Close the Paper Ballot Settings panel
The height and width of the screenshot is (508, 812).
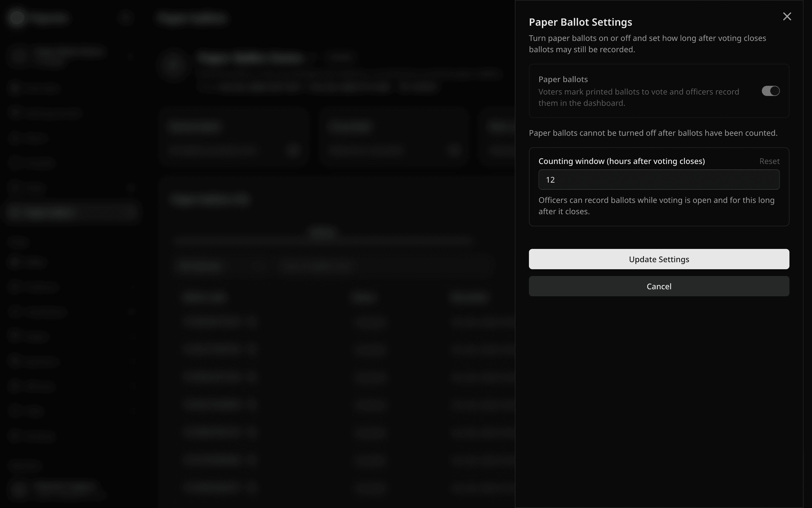[x=787, y=16]
